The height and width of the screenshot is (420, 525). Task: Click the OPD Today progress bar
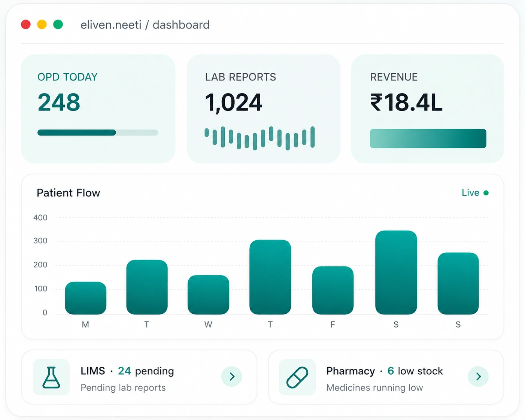98,133
